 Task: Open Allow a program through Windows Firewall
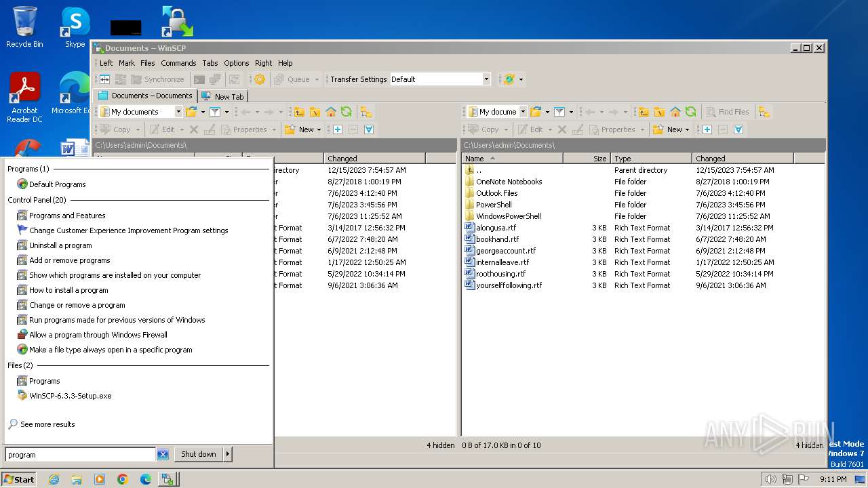[x=98, y=335]
